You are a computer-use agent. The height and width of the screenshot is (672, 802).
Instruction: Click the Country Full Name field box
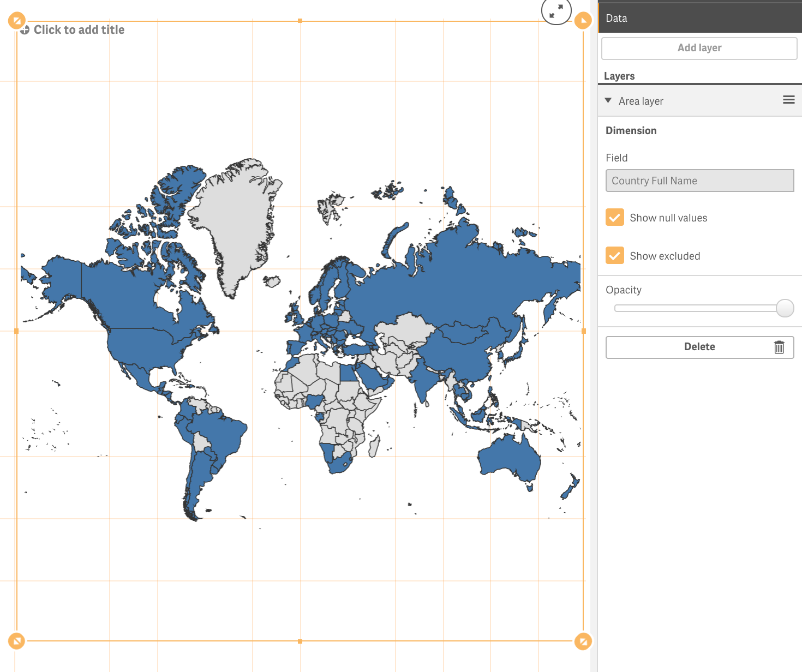point(699,181)
